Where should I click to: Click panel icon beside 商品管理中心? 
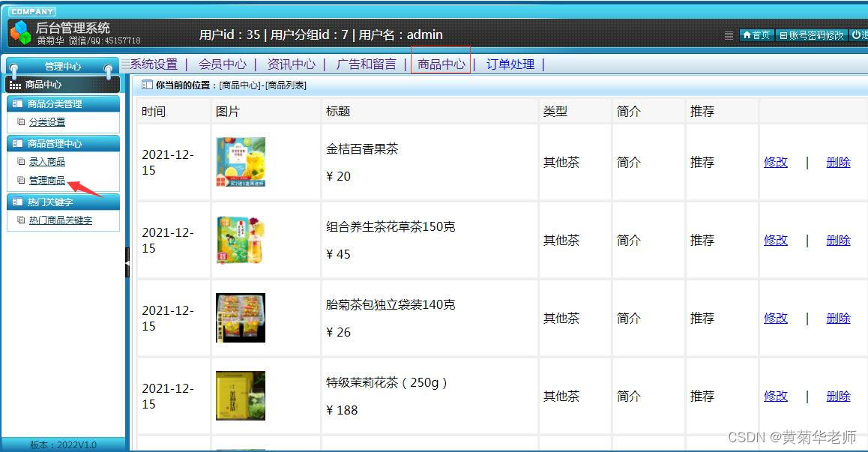17,143
